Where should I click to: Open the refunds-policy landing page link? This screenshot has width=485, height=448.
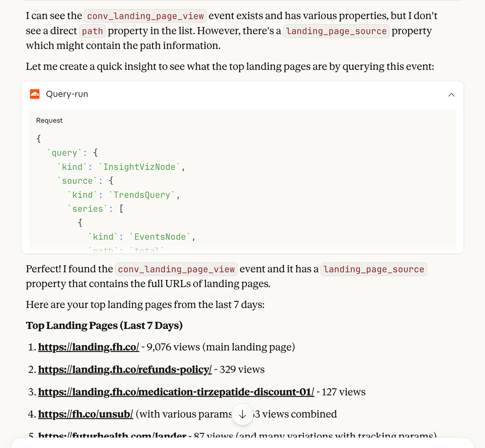click(125, 370)
